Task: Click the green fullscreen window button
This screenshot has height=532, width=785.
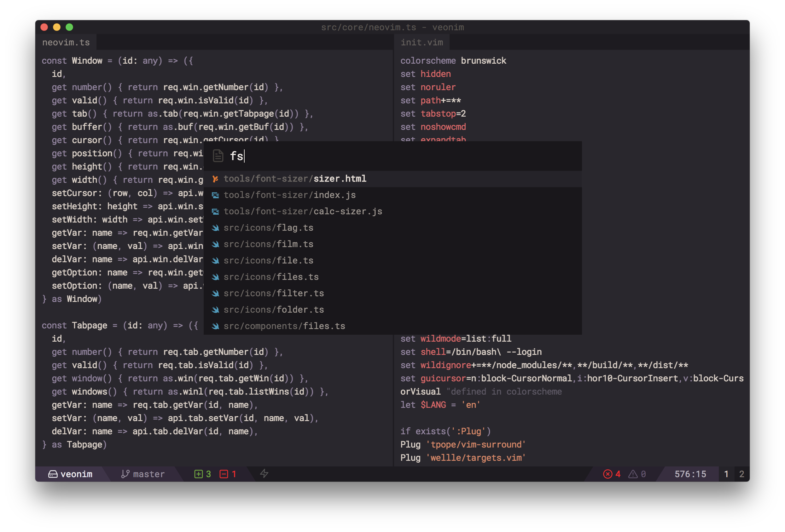Action: (69, 27)
